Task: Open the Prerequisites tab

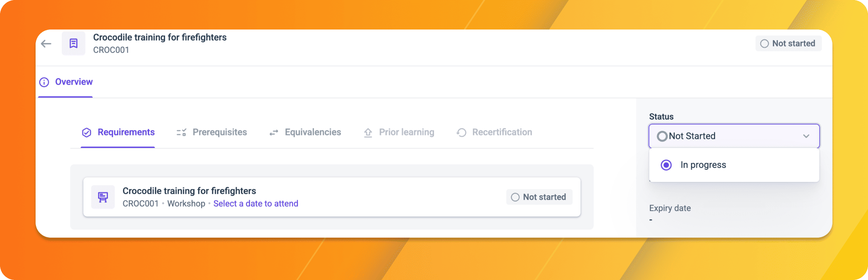Action: point(212,132)
